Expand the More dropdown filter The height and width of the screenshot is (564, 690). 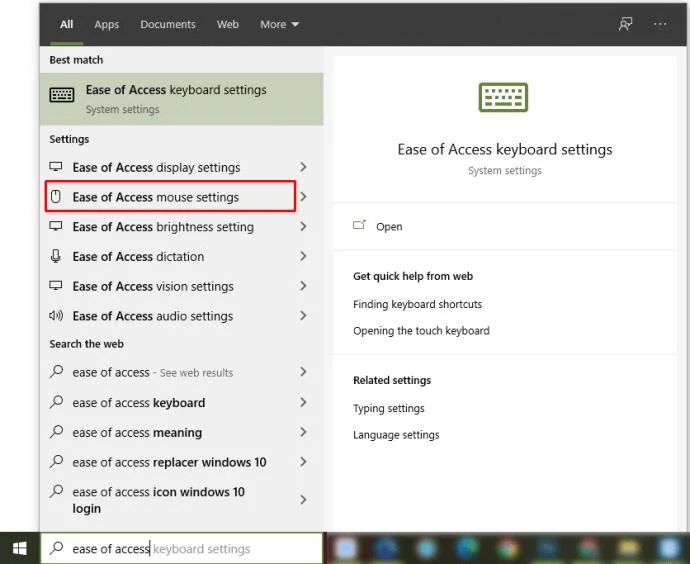coord(279,24)
